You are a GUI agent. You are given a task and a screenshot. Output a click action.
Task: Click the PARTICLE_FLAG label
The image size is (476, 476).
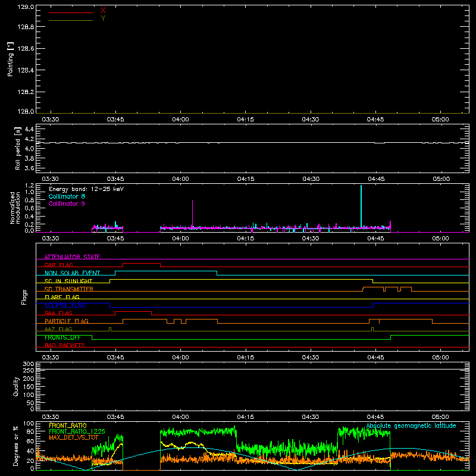[67, 321]
